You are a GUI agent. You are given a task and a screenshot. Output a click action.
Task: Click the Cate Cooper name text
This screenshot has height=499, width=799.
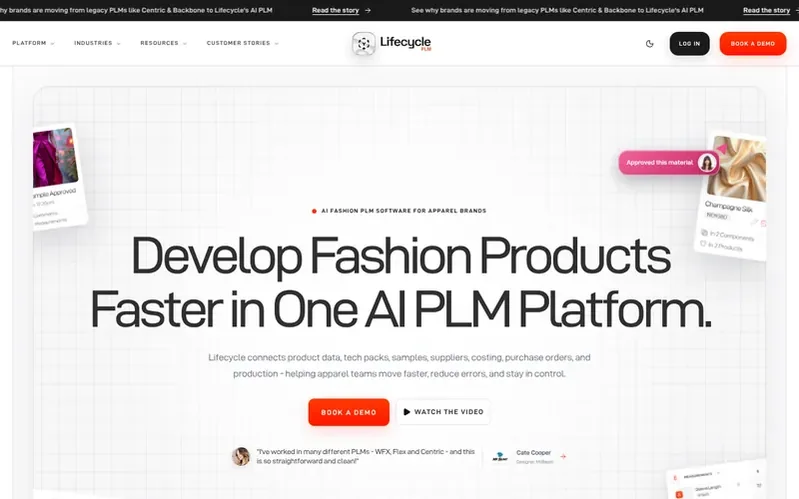point(533,453)
